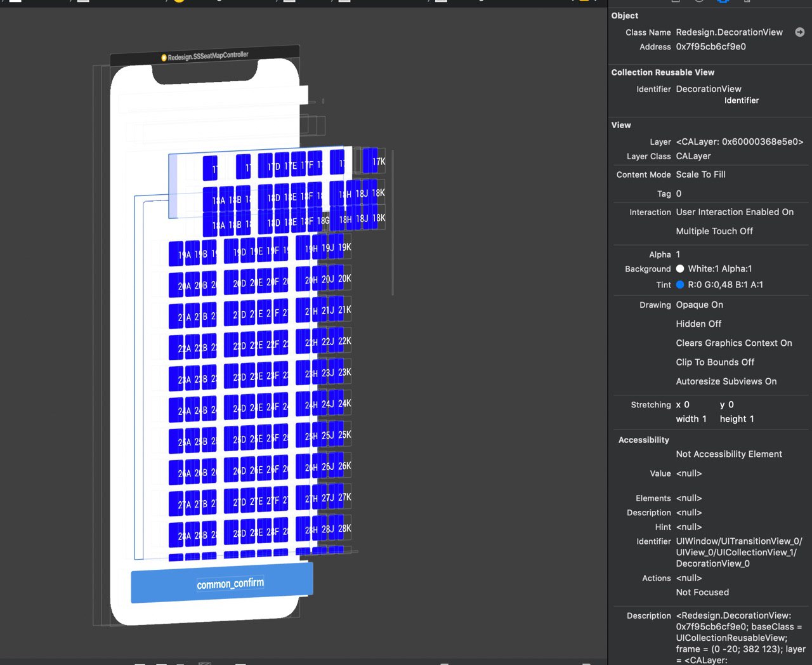Click the Autoresize Subviews On entry
Image resolution: width=812 pixels, height=665 pixels.
point(726,381)
